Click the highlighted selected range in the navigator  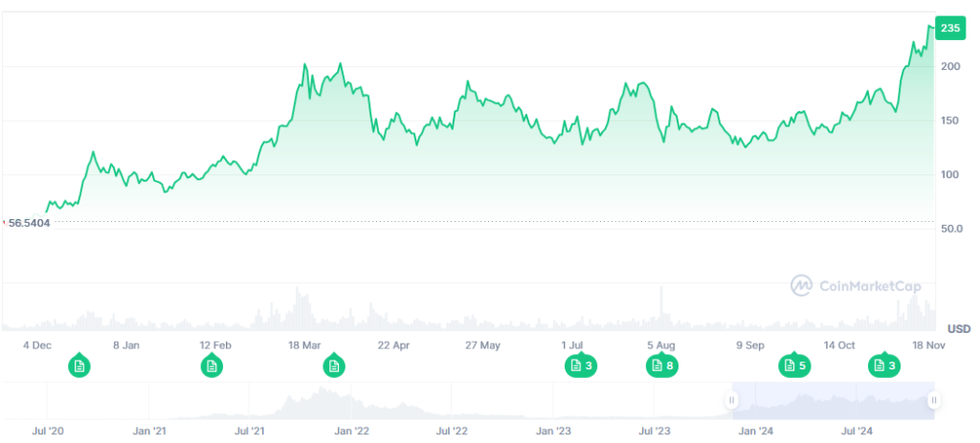(833, 400)
